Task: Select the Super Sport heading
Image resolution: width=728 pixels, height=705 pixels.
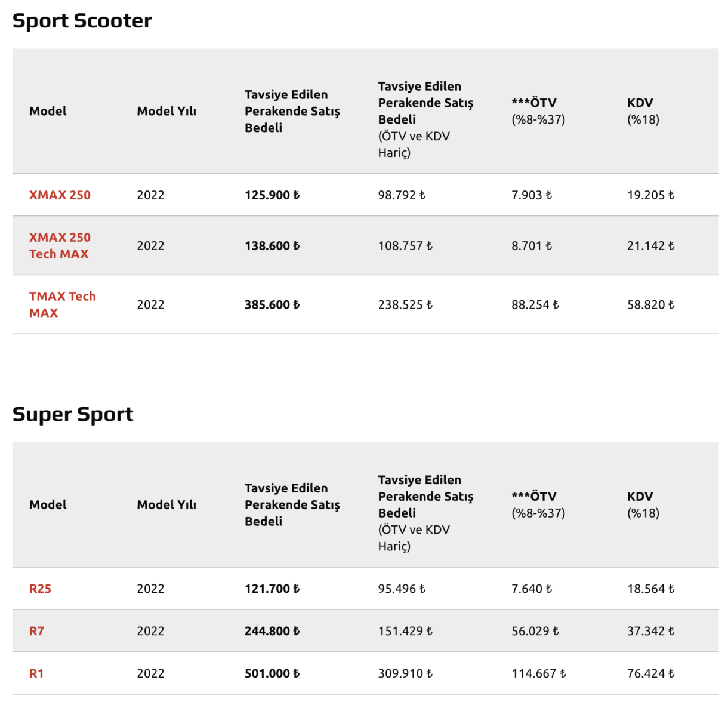Action: (x=73, y=414)
